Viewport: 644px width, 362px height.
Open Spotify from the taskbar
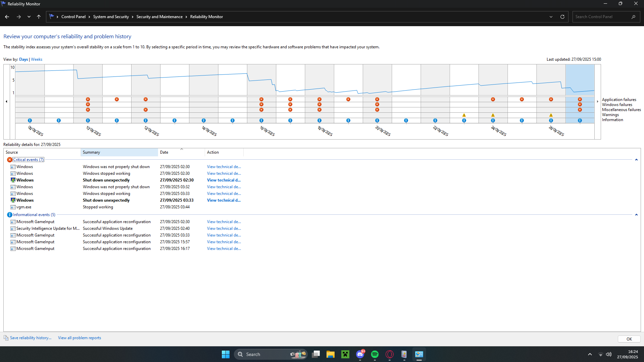pos(375,354)
